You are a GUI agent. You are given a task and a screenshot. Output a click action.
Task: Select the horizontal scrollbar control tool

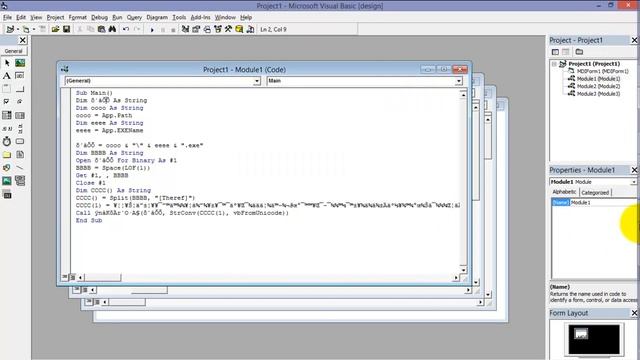point(7,128)
